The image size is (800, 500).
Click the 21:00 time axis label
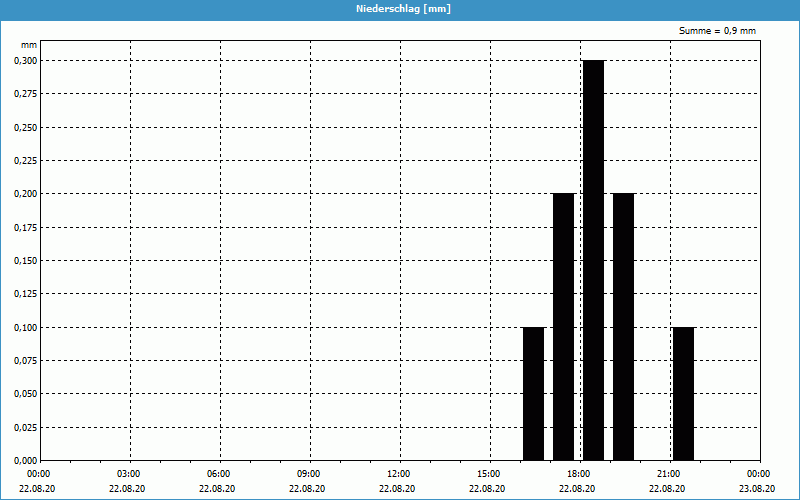coord(668,474)
